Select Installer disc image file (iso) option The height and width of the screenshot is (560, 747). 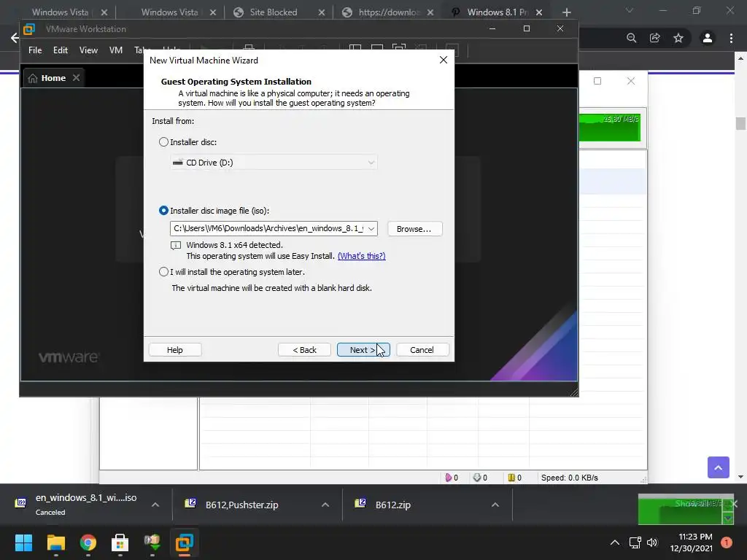pyautogui.click(x=163, y=211)
